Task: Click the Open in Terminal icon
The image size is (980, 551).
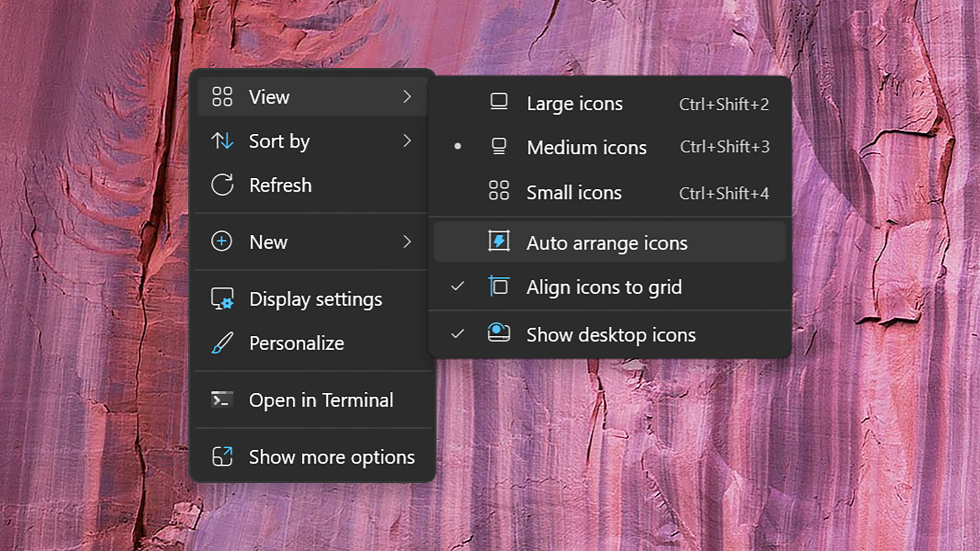Action: (221, 400)
